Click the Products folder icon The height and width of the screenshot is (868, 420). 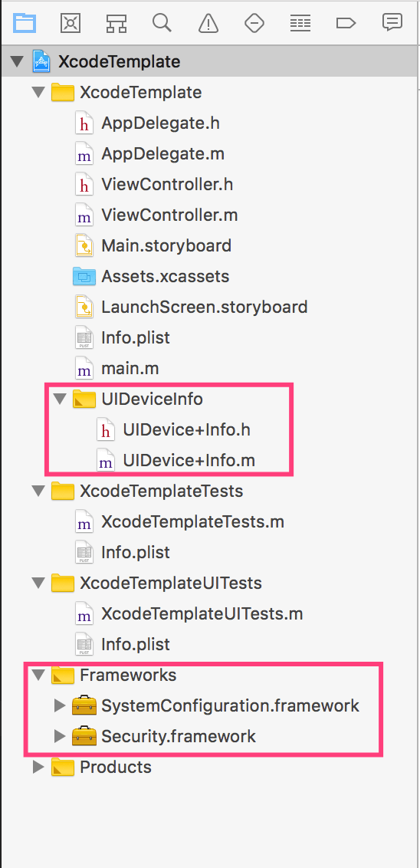click(63, 767)
